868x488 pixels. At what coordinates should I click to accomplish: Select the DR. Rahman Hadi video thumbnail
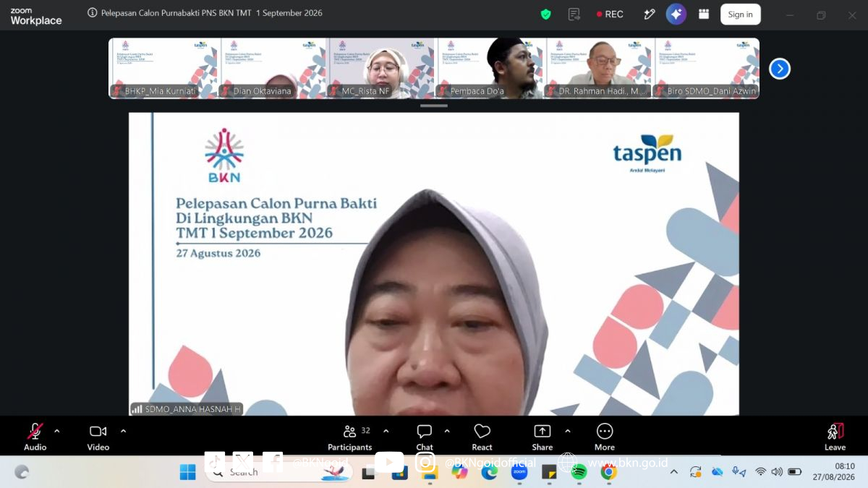pyautogui.click(x=598, y=68)
